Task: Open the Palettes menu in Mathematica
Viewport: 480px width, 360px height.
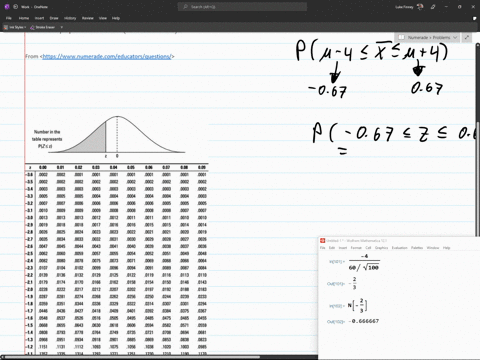Action: (417, 248)
